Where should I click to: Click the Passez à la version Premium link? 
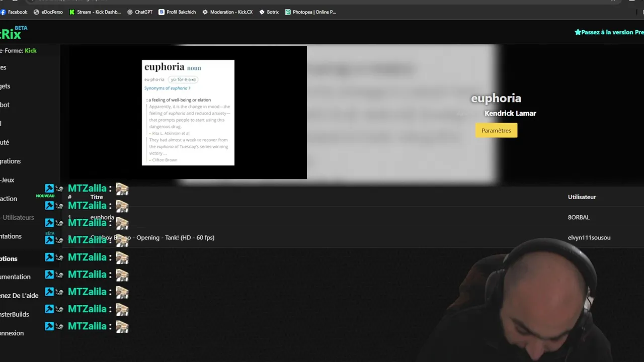tap(609, 32)
